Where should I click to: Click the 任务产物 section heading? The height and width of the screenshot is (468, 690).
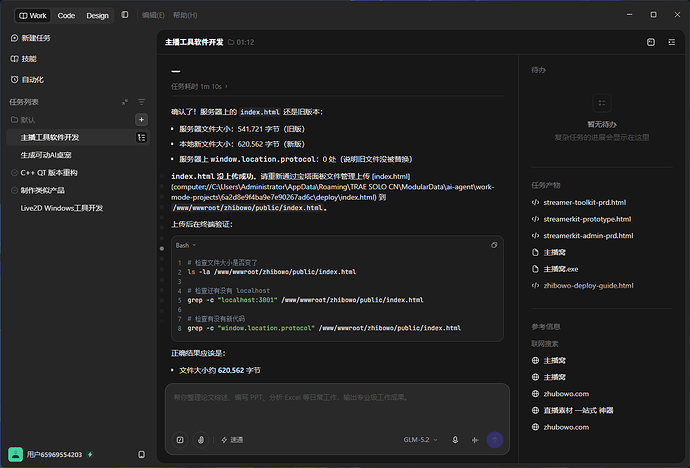point(546,185)
